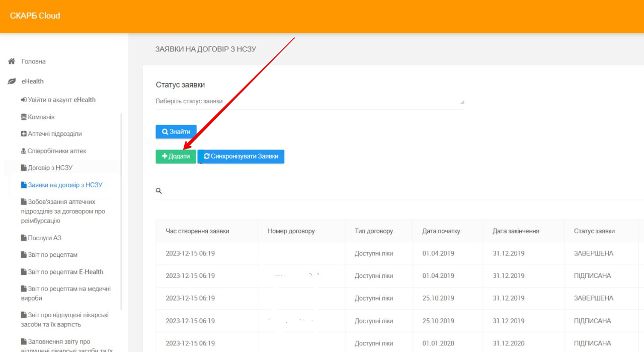Screen dimensions: 644x352
Task: Click the СКАРБ Cloud logo title
Action: coord(35,16)
